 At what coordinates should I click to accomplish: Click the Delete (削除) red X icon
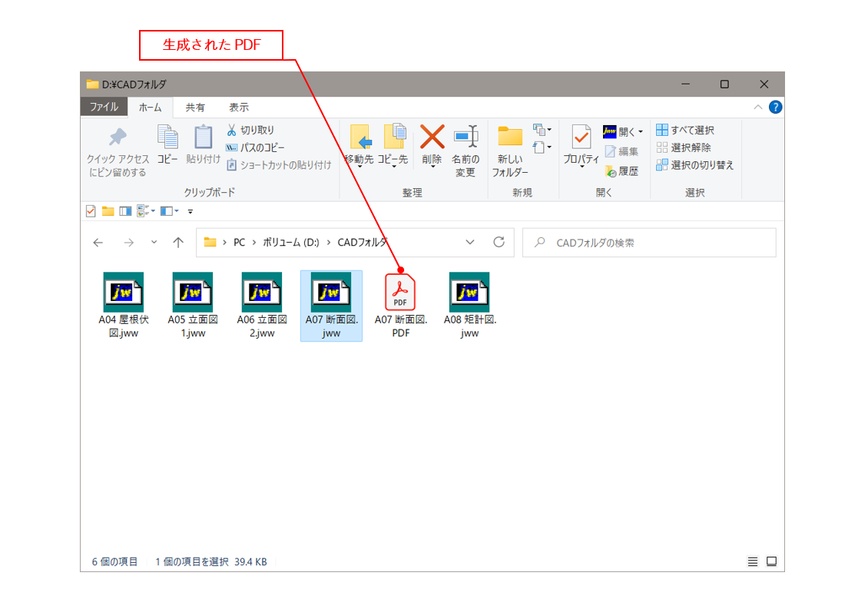[x=432, y=138]
